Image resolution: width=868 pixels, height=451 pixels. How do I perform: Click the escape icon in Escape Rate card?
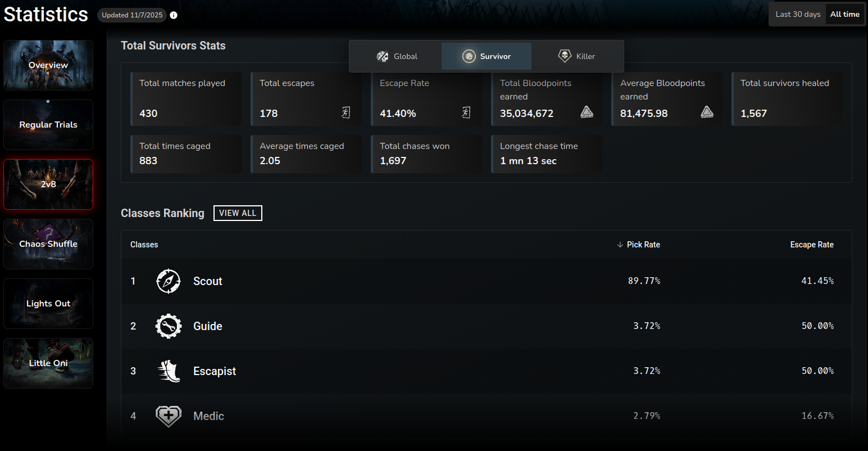point(466,112)
